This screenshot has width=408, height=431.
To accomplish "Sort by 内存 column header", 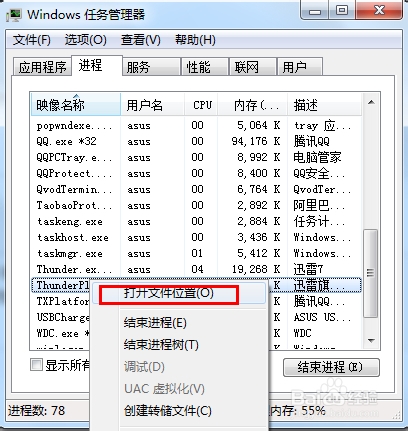I will coord(253,105).
